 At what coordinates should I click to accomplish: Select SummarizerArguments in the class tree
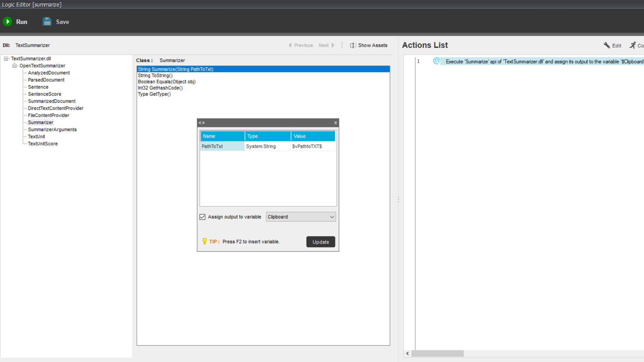click(52, 129)
